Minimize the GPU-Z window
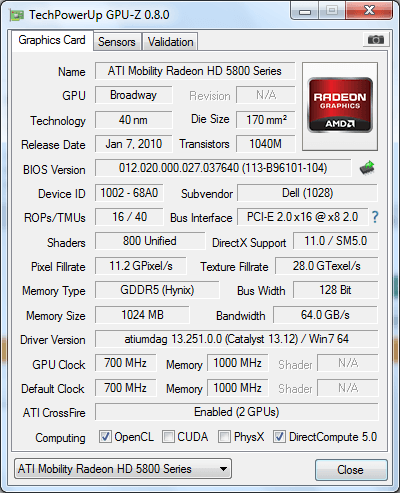 pos(305,11)
